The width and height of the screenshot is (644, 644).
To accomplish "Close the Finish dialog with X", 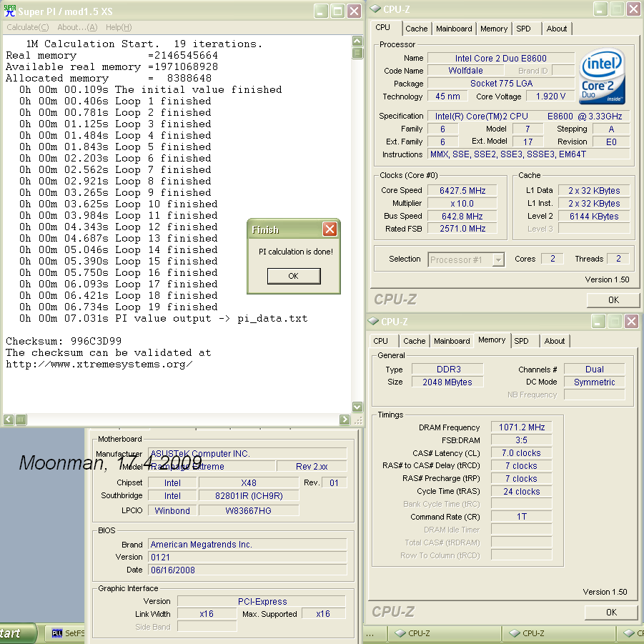I will 330,229.
